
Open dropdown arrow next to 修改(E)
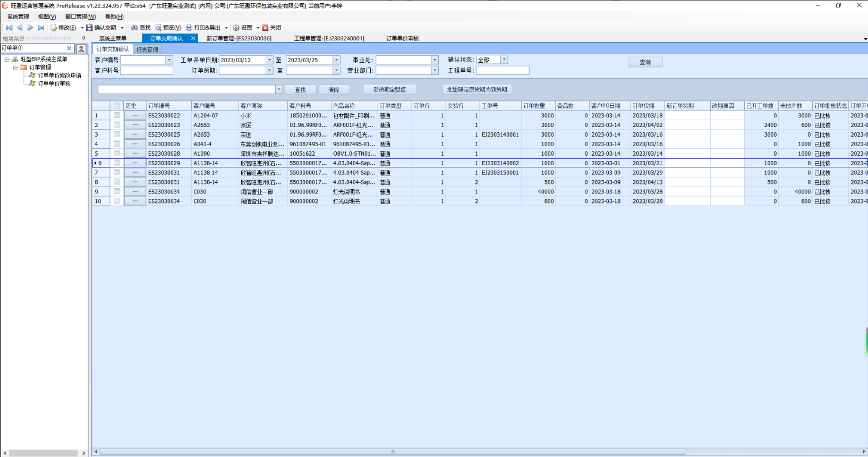click(x=82, y=28)
